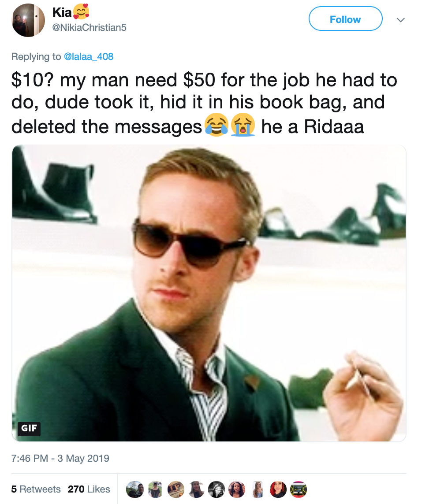Open the red-haired liker avatar

[278, 489]
